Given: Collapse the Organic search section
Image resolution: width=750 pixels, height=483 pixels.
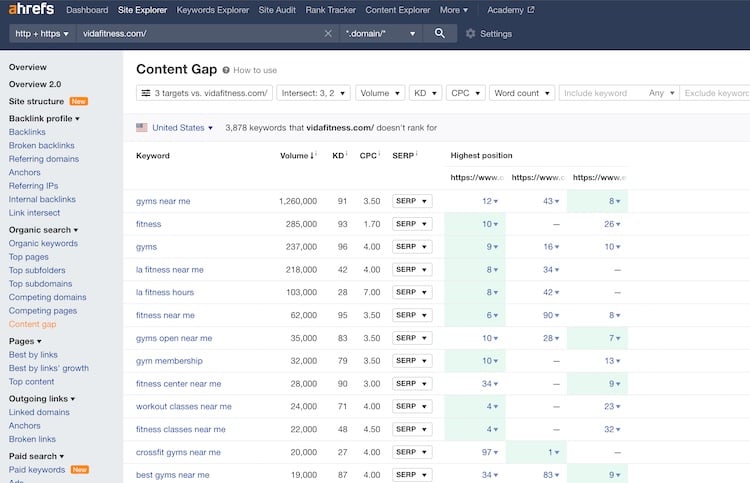Looking at the screenshot, I should coord(43,230).
